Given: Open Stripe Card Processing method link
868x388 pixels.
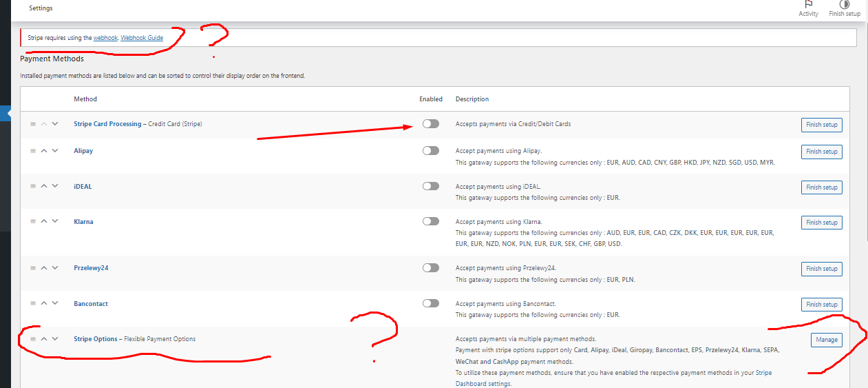Looking at the screenshot, I should [109, 124].
